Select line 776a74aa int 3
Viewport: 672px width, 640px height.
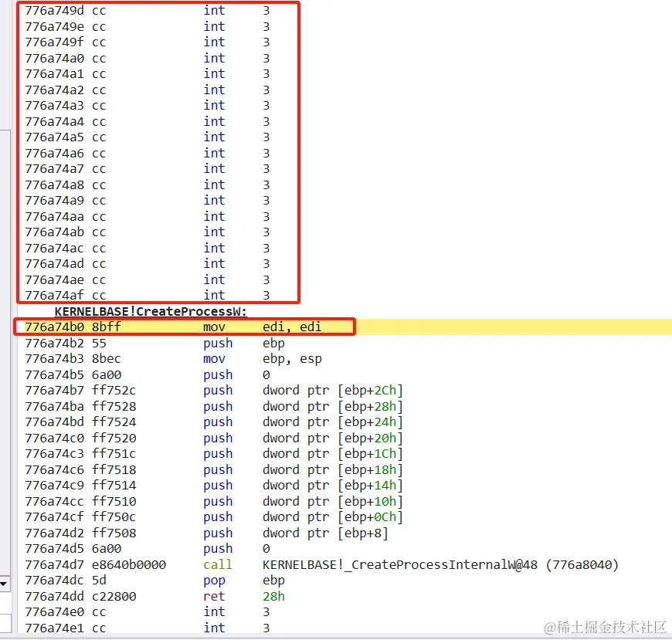click(148, 217)
